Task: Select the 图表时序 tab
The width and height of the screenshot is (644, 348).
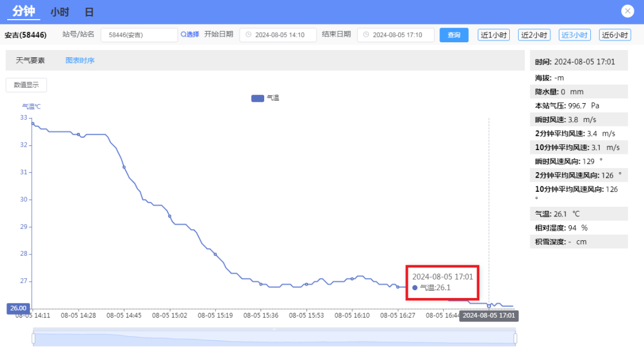Action: 80,60
